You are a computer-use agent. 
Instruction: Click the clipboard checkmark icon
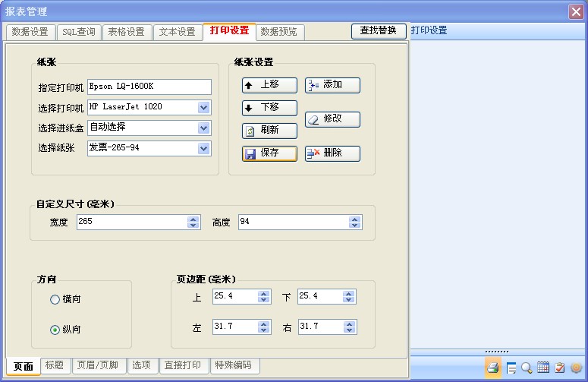tap(559, 368)
